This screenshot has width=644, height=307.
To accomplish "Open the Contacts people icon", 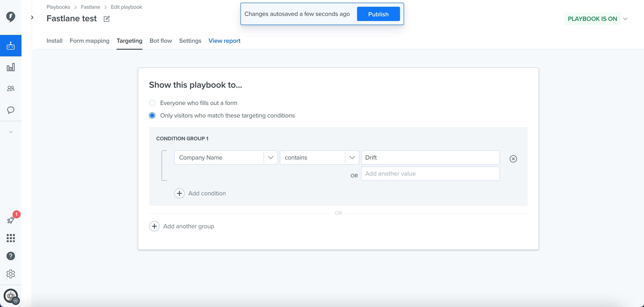I will click(x=11, y=89).
